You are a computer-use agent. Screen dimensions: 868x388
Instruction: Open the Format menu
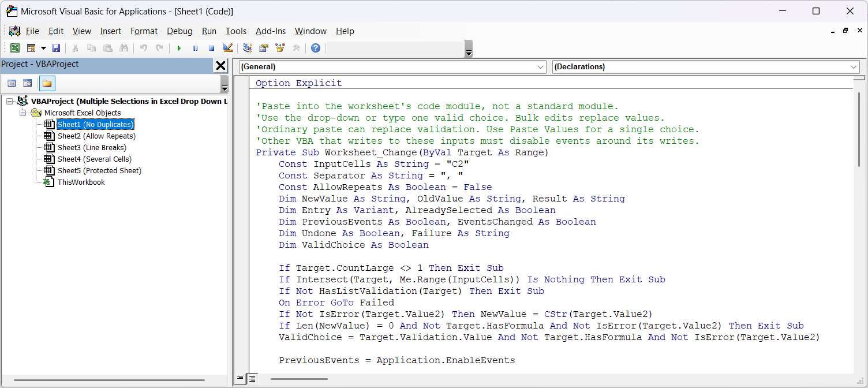[144, 31]
